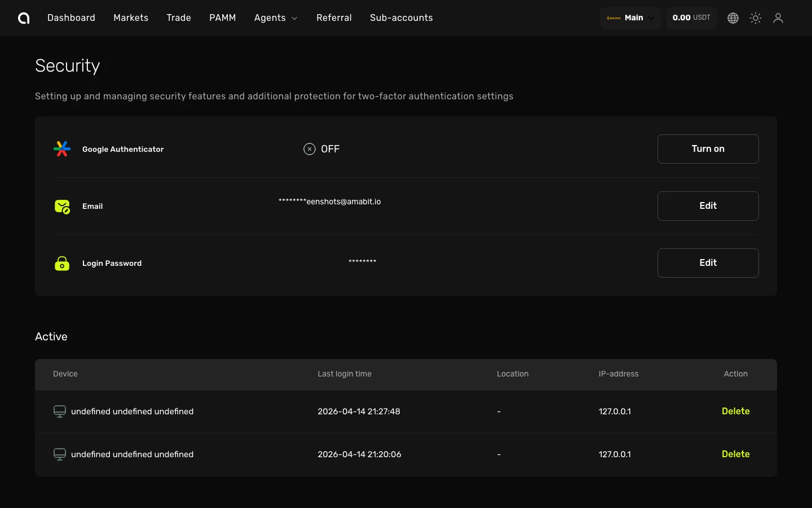Open the Referral section
Image resolution: width=812 pixels, height=508 pixels.
click(x=334, y=17)
